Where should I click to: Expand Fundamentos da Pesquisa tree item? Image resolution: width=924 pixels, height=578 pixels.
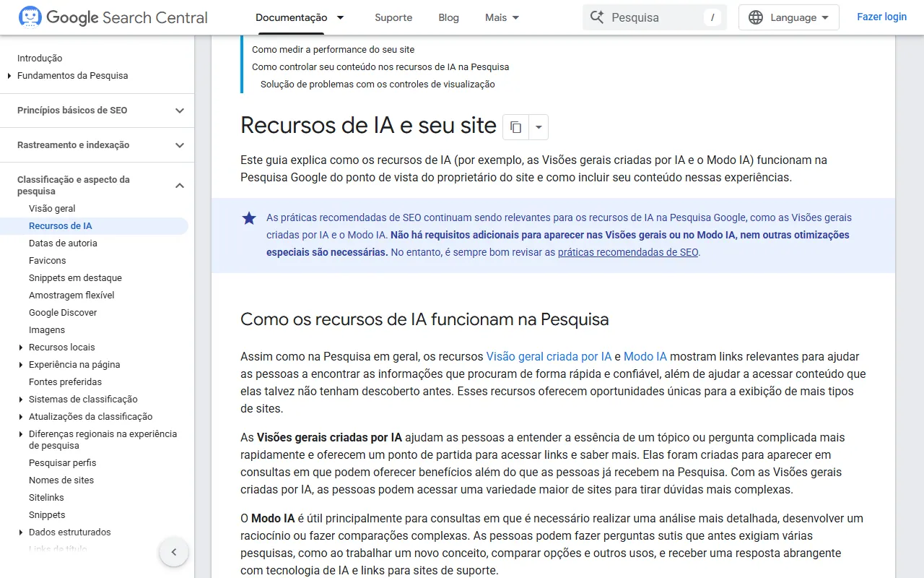(9, 76)
